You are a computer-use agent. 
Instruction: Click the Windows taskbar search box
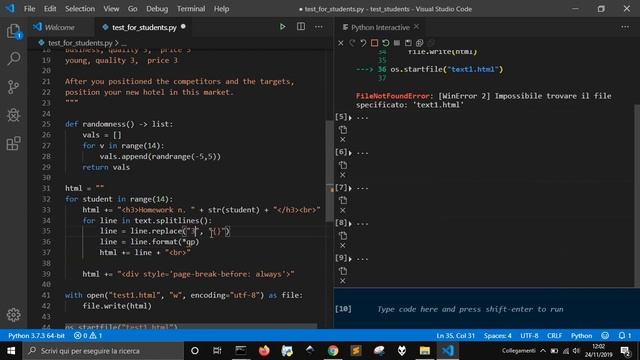[x=103, y=351]
